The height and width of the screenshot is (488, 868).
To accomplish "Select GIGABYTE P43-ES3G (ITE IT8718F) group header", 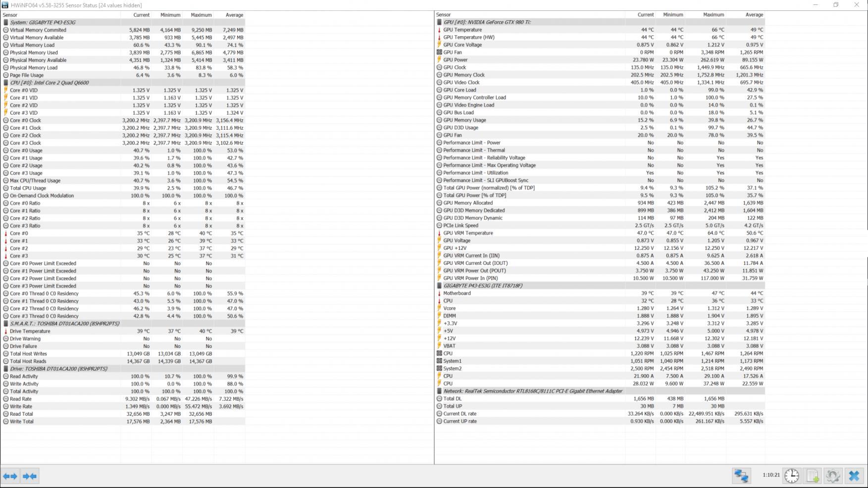I will 600,286.
